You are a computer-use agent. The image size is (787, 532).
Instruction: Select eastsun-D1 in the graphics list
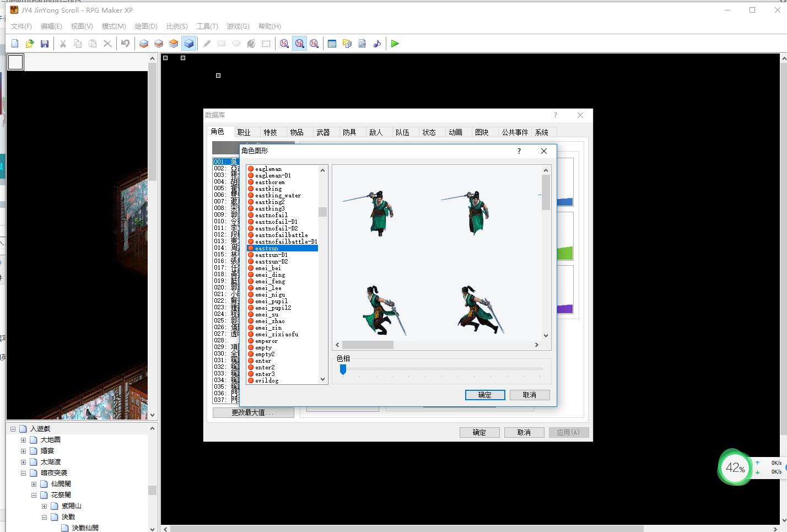point(271,255)
